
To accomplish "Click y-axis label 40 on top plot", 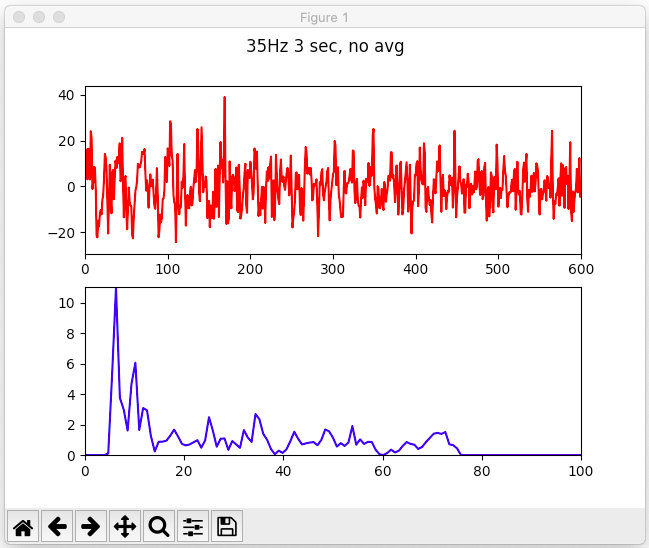I will (x=66, y=95).
